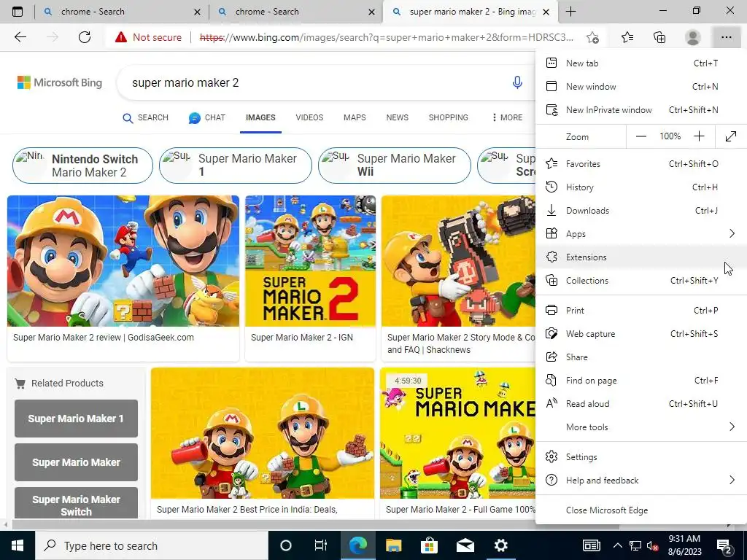Expand the Apps submenu
Screen dimensions: 747x560
pos(732,234)
